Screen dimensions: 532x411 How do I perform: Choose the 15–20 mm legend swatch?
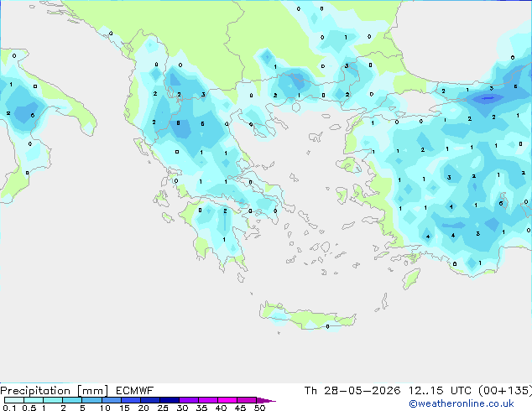[131, 400]
